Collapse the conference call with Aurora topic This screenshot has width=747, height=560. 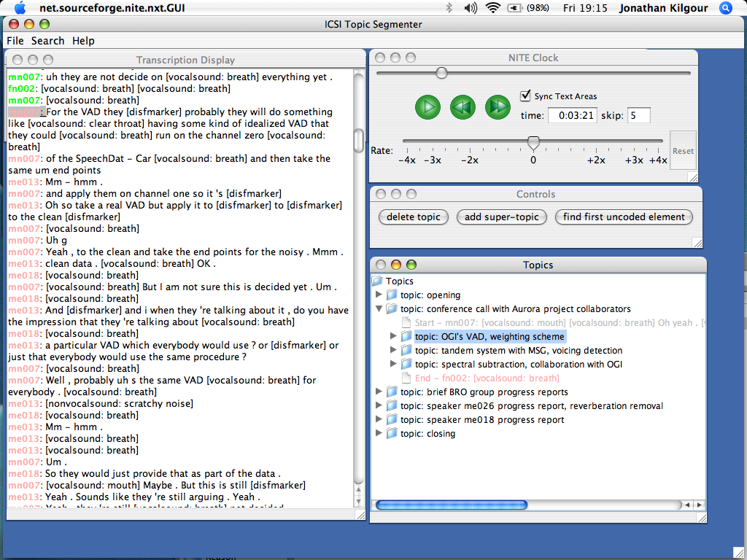[379, 308]
